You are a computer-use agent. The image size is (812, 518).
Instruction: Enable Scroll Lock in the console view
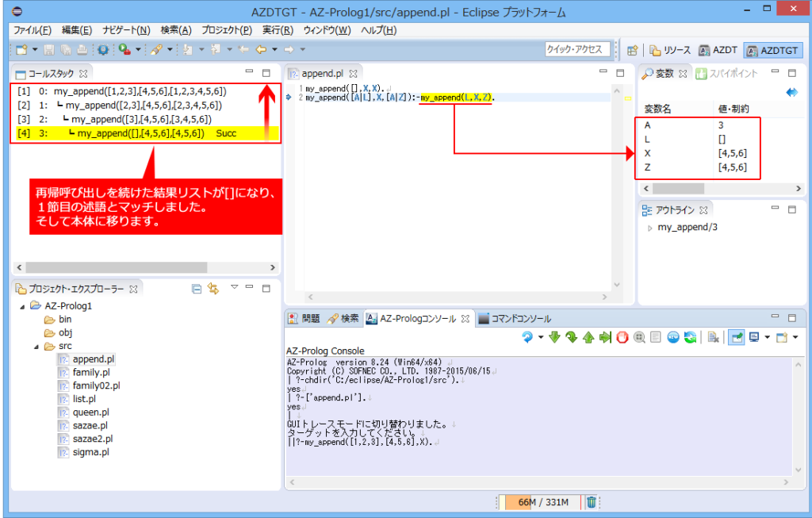pyautogui.click(x=656, y=336)
